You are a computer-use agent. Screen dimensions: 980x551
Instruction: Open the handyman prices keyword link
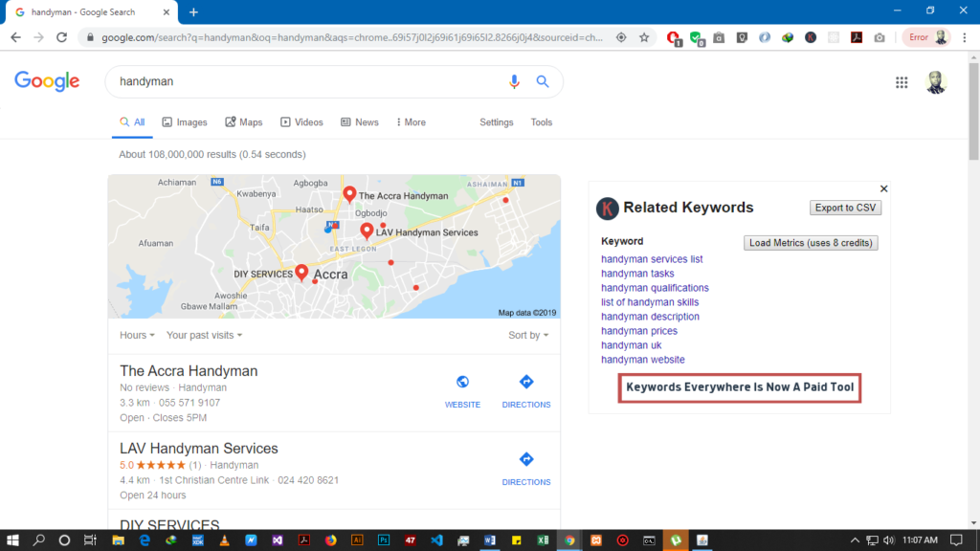pos(638,331)
